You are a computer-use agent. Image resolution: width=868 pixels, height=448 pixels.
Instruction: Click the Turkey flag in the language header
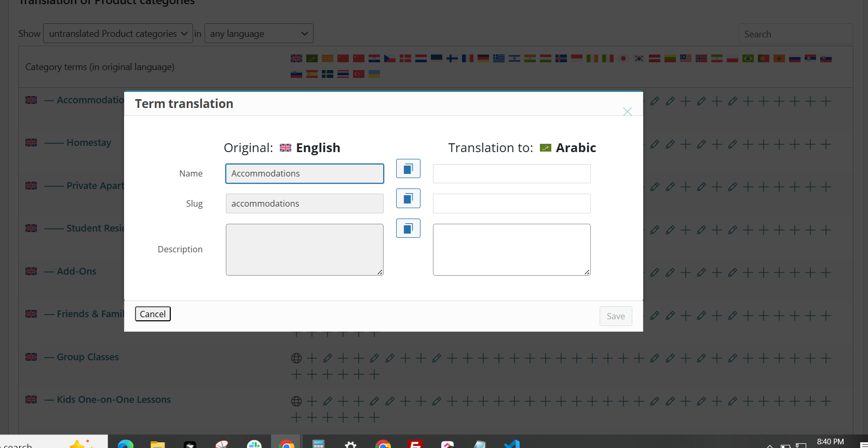point(359,74)
